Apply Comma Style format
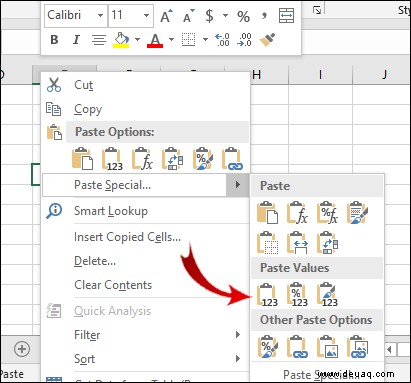The width and height of the screenshot is (411, 383). [x=264, y=16]
